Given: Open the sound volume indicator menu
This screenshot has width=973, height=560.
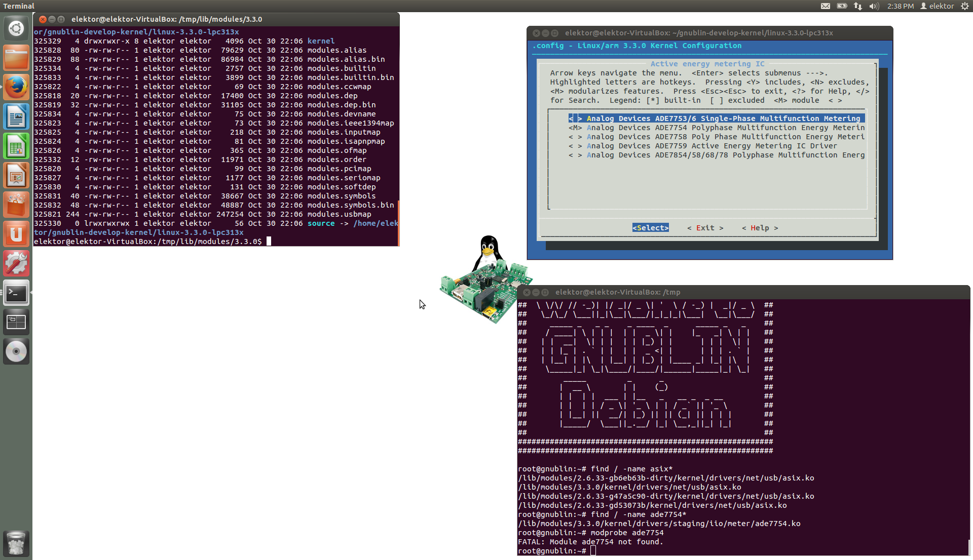Looking at the screenshot, I should (x=874, y=6).
